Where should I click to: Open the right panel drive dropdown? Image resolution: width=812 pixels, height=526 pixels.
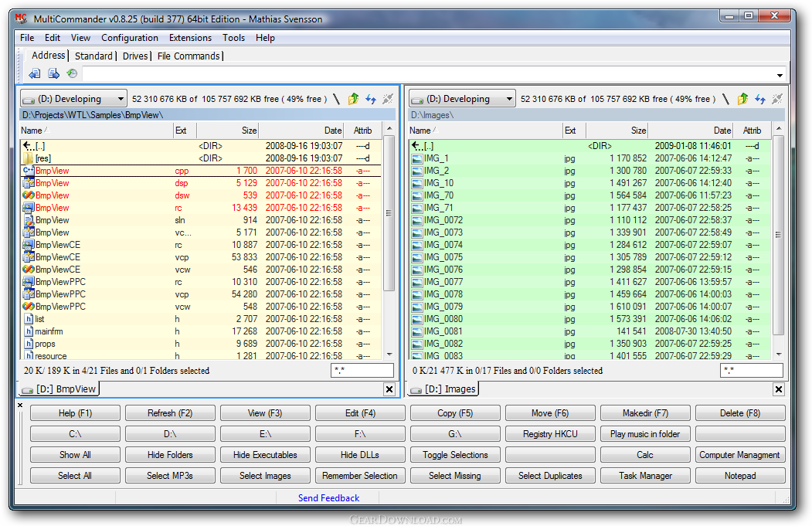[463, 98]
